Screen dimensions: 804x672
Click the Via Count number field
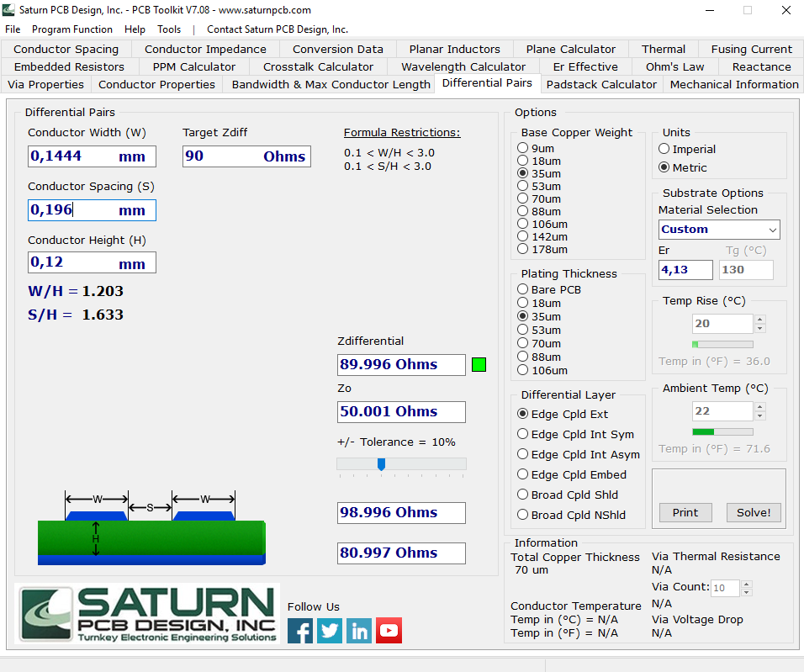pos(725,589)
